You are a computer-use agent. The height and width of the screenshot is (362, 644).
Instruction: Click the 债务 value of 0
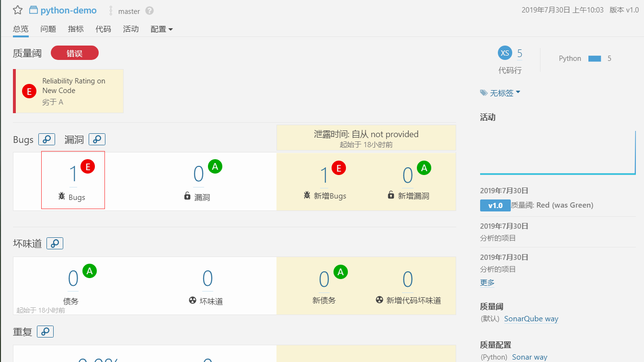click(73, 279)
